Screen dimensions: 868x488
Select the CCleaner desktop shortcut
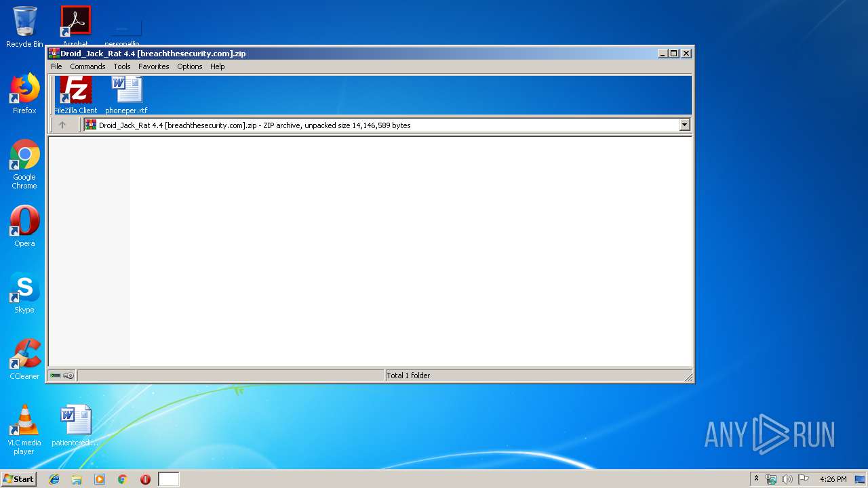tap(24, 359)
